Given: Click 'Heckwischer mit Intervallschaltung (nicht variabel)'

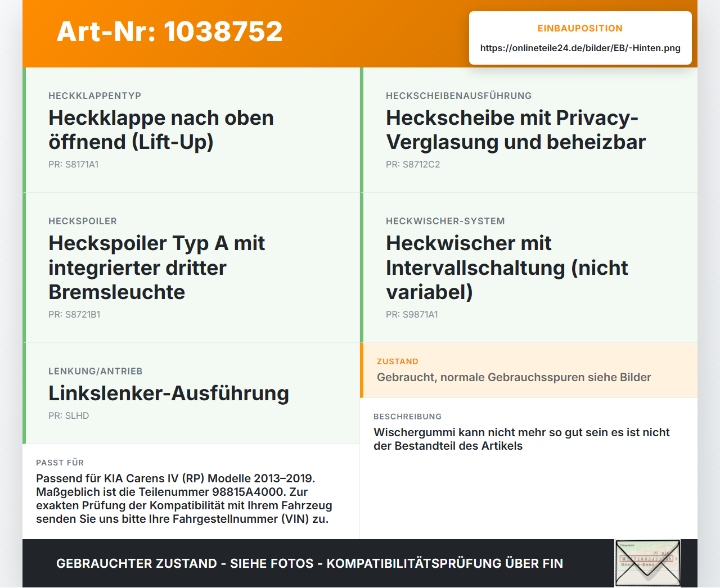Looking at the screenshot, I should pyautogui.click(x=507, y=268).
